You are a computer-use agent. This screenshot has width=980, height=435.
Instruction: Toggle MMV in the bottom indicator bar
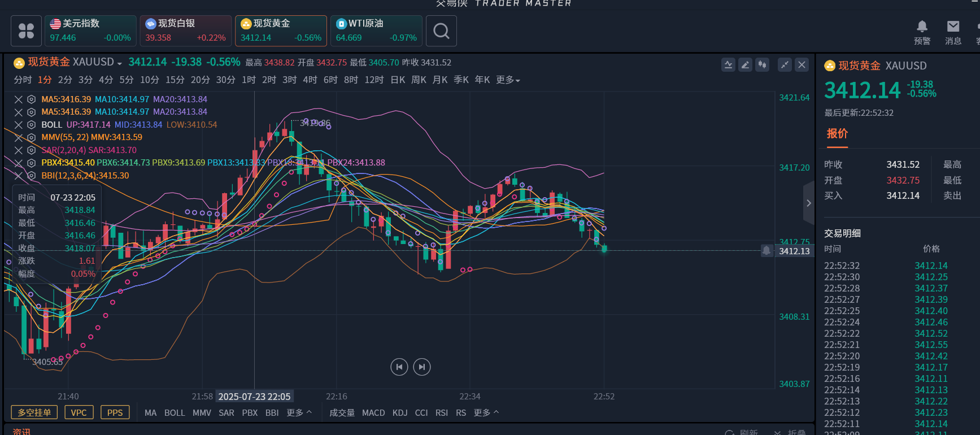(202, 413)
